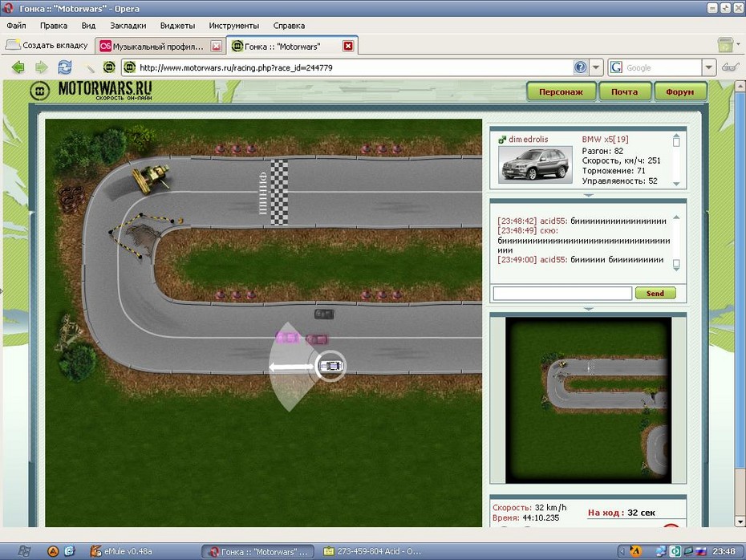Open eMule v0.48a from the taskbar
The width and height of the screenshot is (746, 560).
(x=121, y=551)
